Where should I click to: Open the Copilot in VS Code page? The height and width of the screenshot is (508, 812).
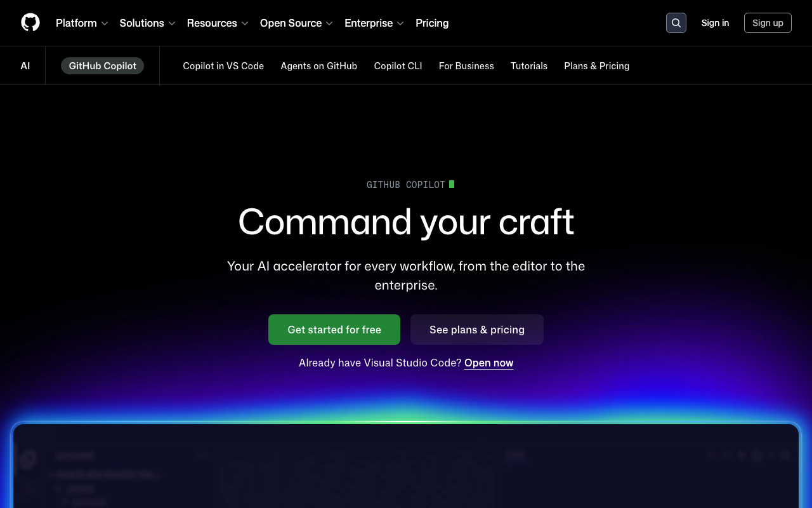pyautogui.click(x=223, y=66)
